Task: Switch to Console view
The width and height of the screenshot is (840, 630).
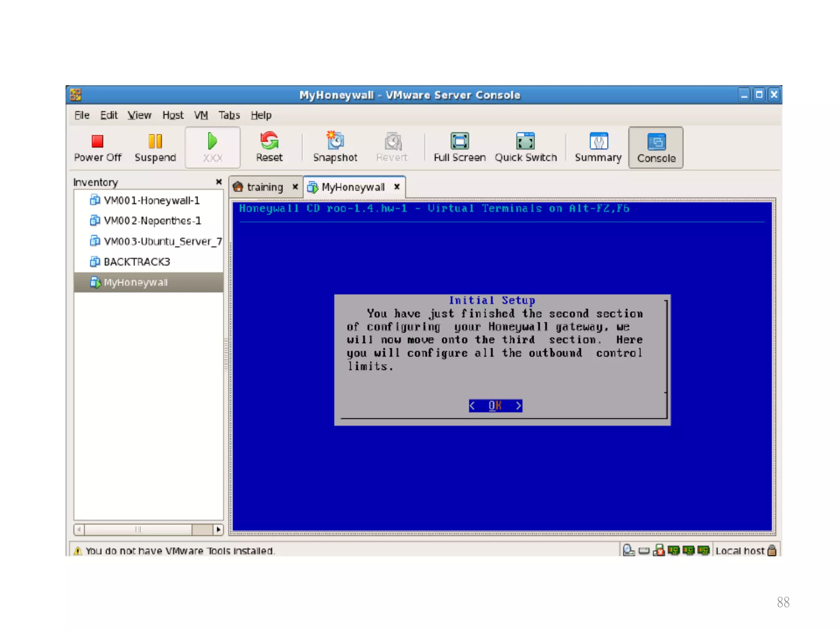Action: point(656,147)
